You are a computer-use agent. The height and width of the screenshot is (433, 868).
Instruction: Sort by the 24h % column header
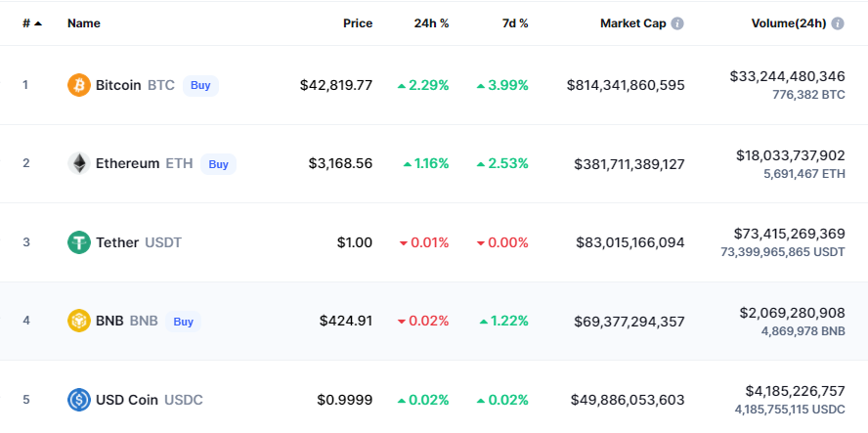click(x=431, y=23)
